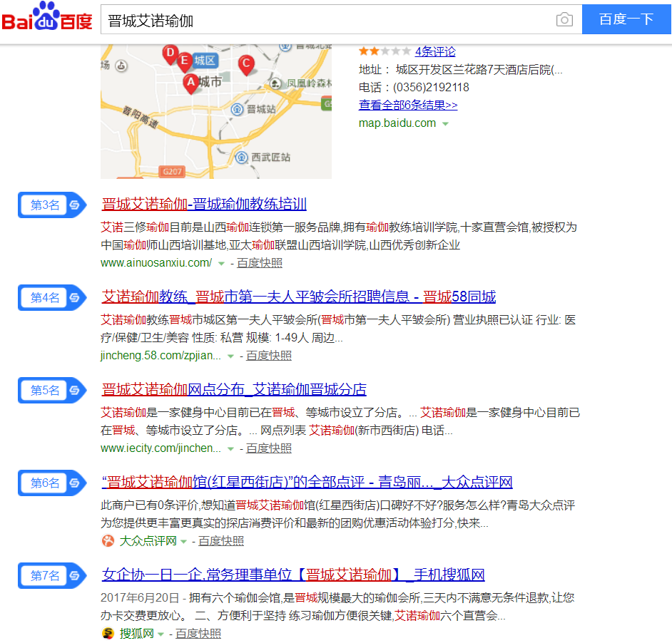Expand dropdown next to 搜狐网
672x643 pixels.
161,634
